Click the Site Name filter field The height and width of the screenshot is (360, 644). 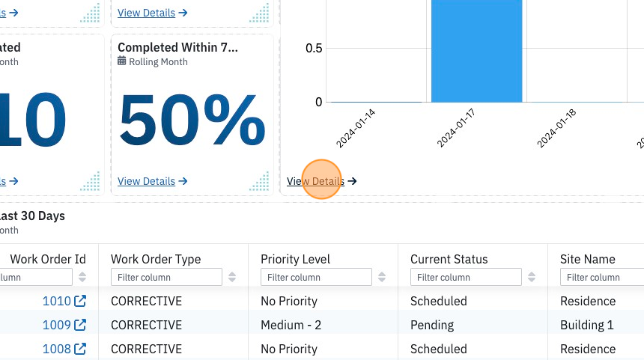click(x=602, y=277)
